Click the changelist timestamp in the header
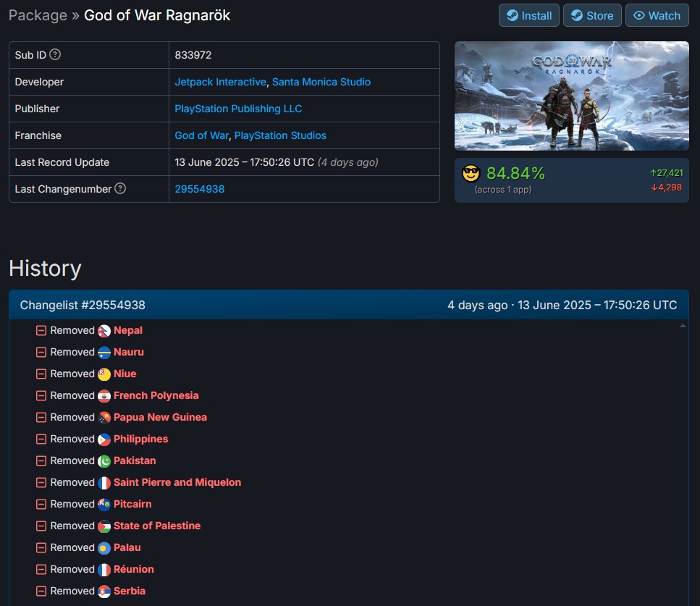700x606 pixels. pos(562,305)
